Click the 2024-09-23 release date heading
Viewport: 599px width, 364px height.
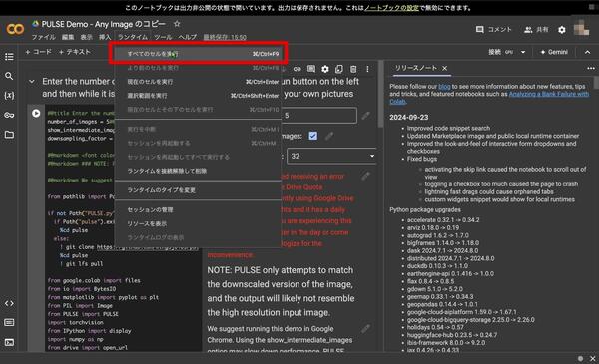(x=409, y=117)
